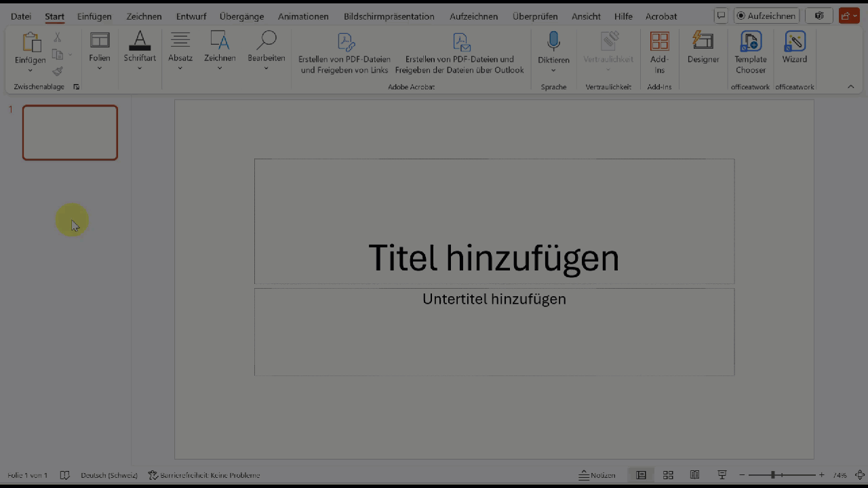This screenshot has height=488, width=868.
Task: Open the officeatwork Wizard
Action: tap(794, 47)
